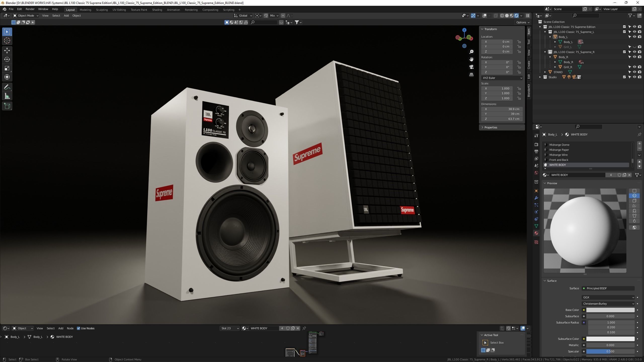Open the Material properties tab icon
Screen dimensions: 644x362
[536, 233]
